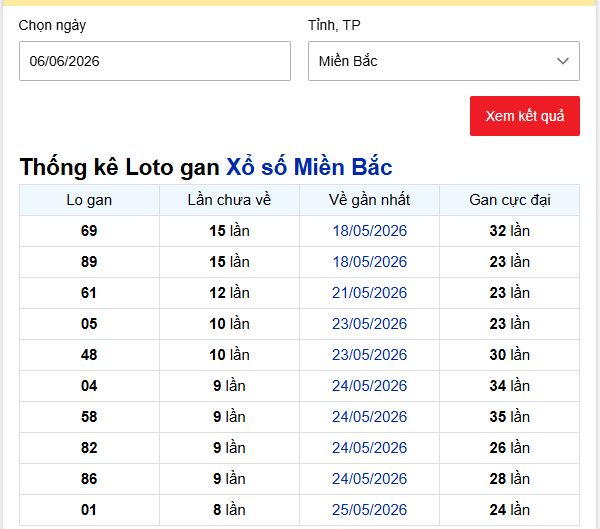Select lo gan number 89
600x529 pixels.
coord(89,262)
